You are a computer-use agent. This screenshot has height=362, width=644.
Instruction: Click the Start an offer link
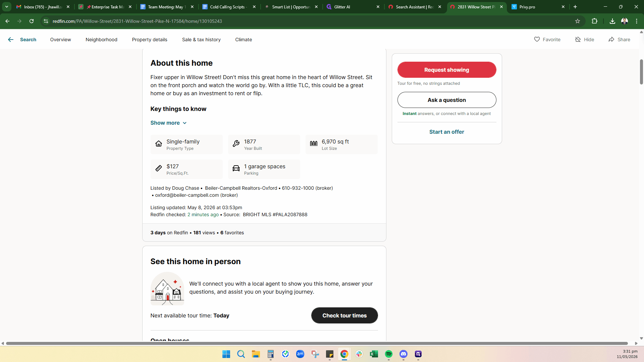click(x=447, y=132)
